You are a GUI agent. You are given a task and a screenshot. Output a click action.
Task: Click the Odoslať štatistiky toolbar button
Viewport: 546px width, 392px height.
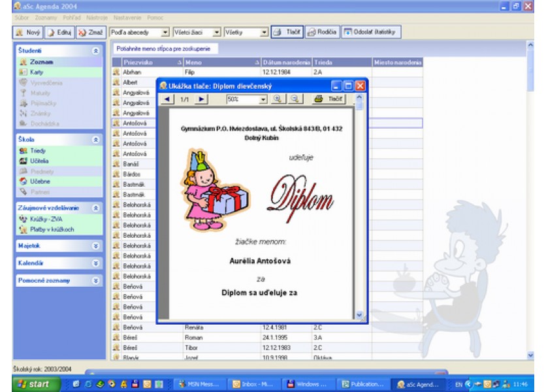(x=371, y=31)
